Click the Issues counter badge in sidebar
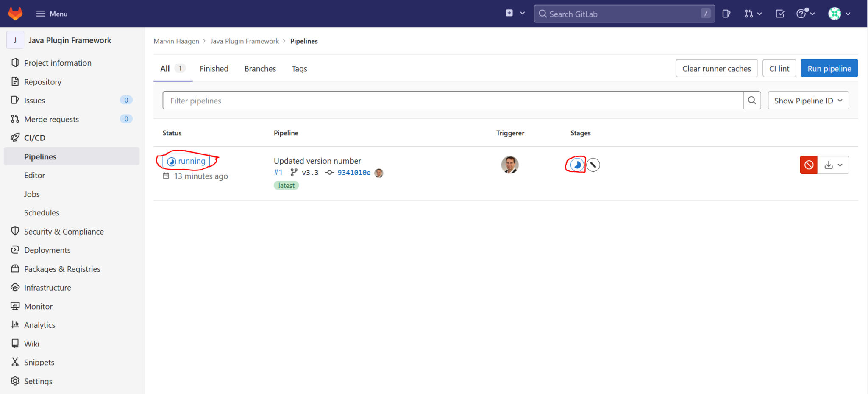 tap(126, 100)
